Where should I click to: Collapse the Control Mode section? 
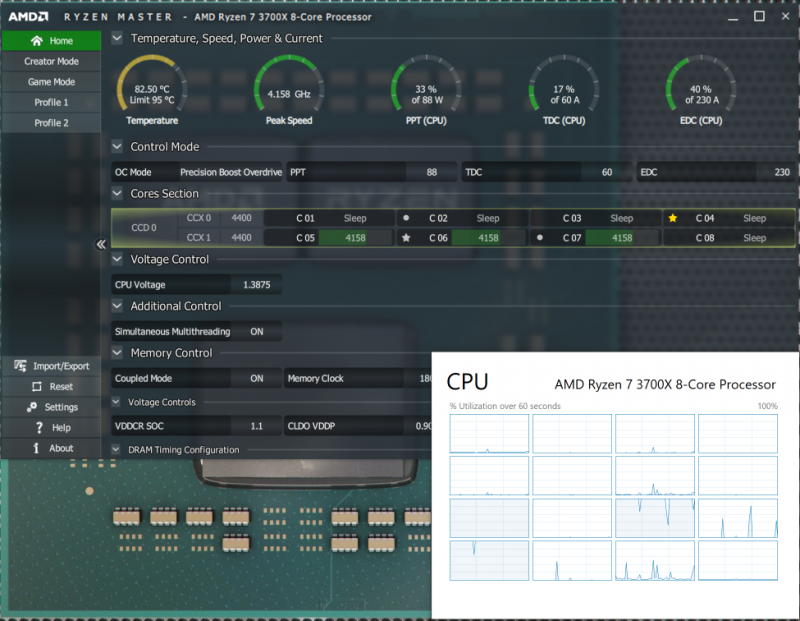click(x=117, y=147)
